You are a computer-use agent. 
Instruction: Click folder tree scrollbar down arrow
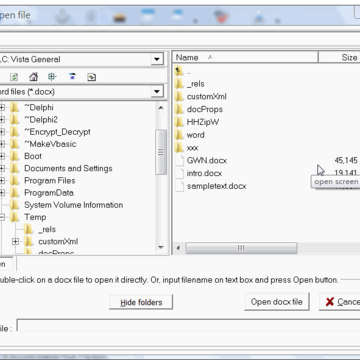[x=161, y=247]
